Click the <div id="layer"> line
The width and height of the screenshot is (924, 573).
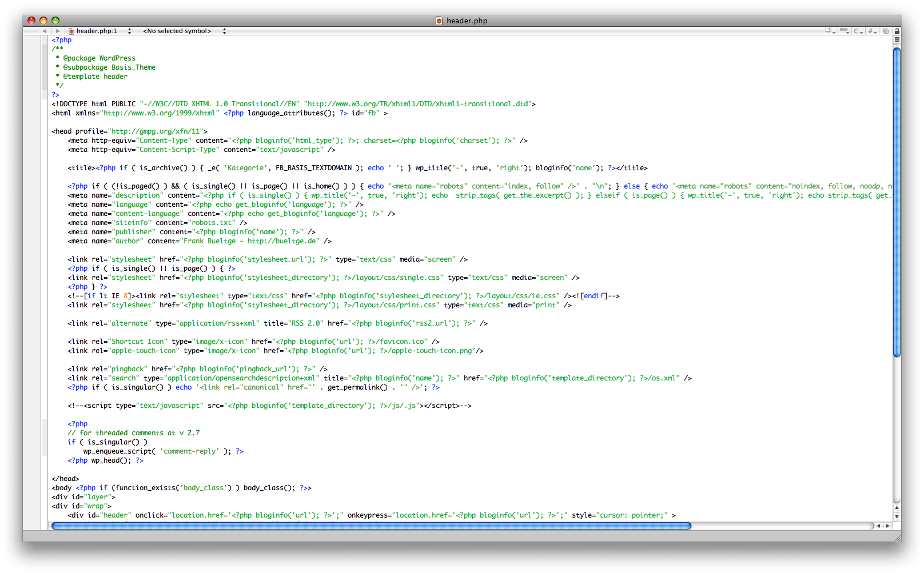(83, 497)
